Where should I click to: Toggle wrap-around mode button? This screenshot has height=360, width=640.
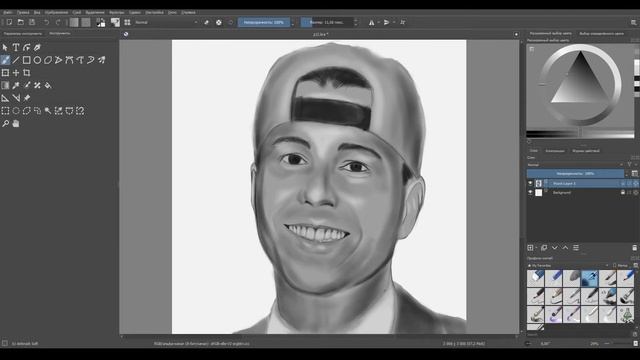402,22
